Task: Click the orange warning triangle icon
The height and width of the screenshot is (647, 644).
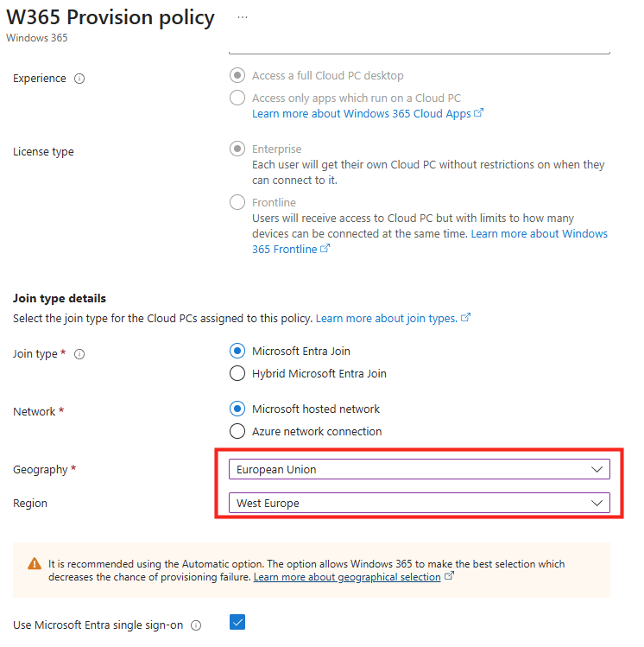Action: coord(35,564)
